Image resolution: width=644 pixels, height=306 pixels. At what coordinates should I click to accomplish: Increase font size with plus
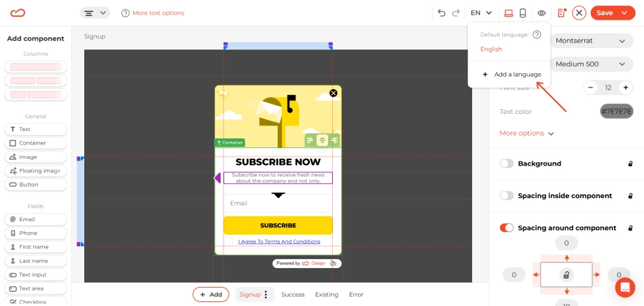[x=626, y=88]
